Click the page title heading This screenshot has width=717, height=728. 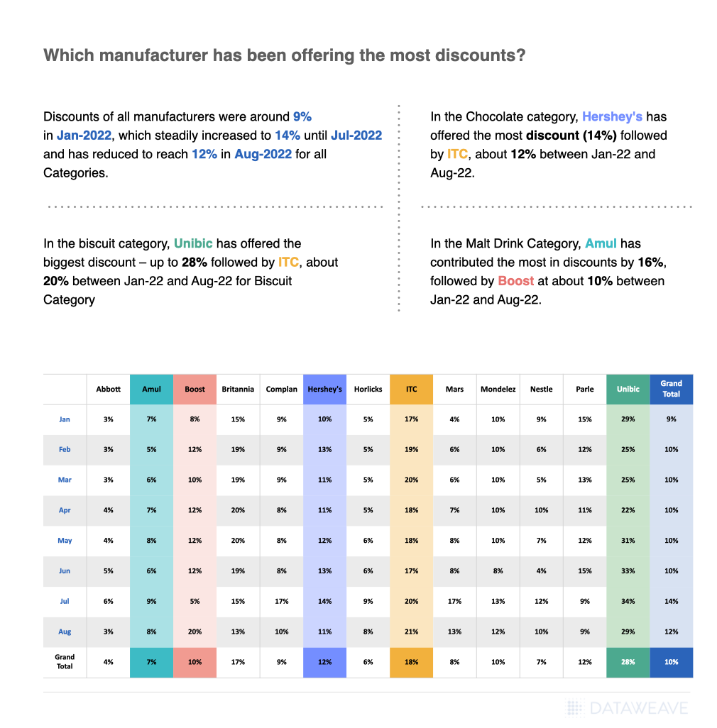click(x=284, y=55)
